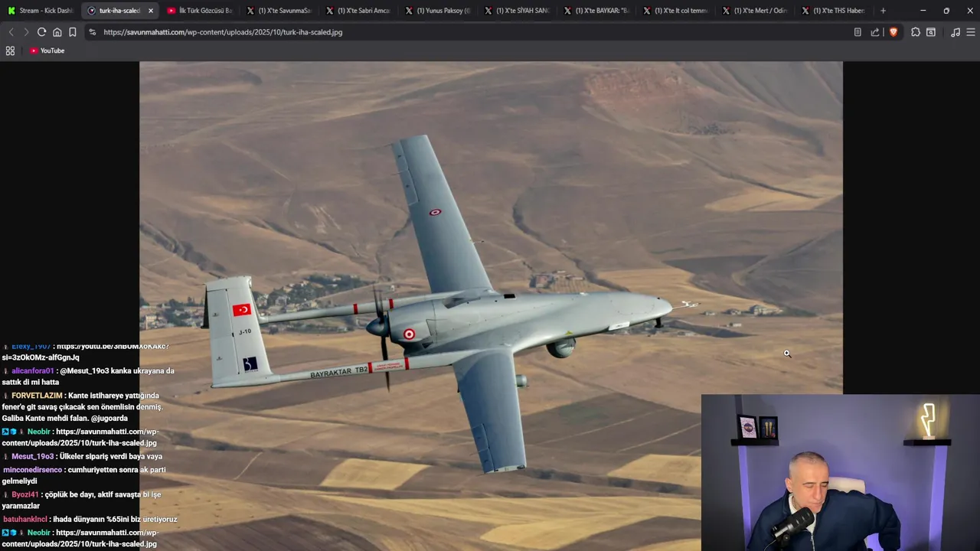
Task: Click chat username FORVETLAZIM
Action: [37, 396]
